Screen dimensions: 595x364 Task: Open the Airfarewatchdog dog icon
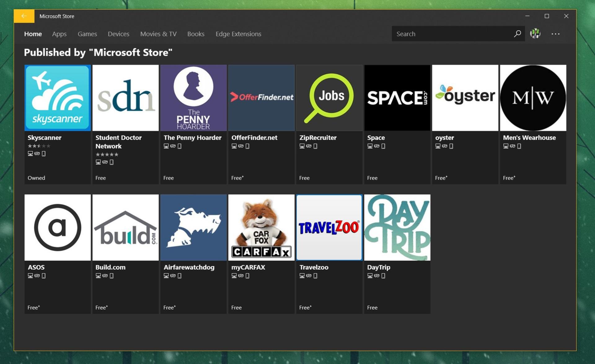coord(193,227)
